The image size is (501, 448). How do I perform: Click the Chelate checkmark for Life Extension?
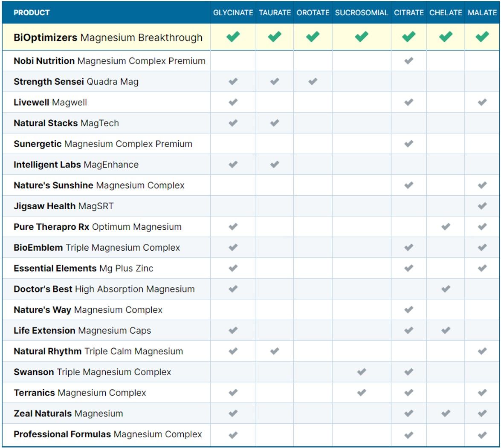[x=446, y=330]
